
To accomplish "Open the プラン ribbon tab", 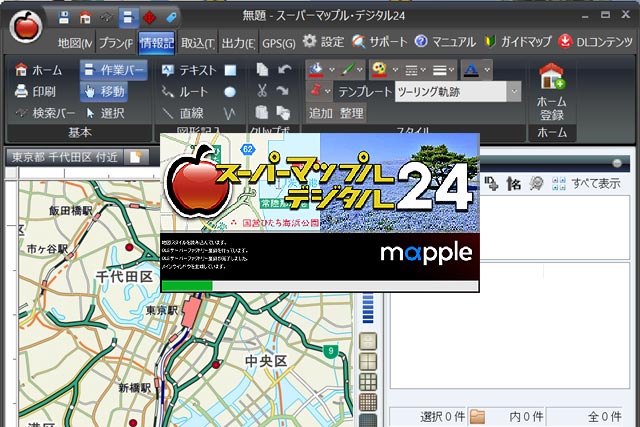I will (x=116, y=42).
